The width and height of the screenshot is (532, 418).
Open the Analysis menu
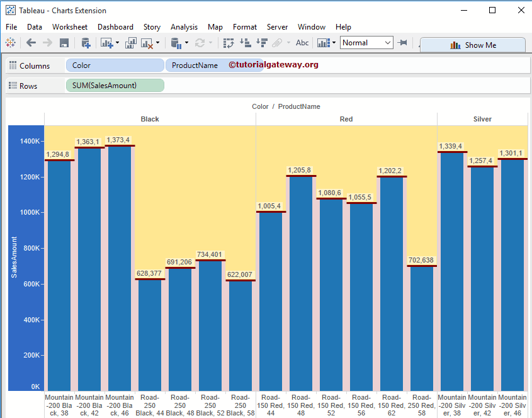tap(184, 27)
